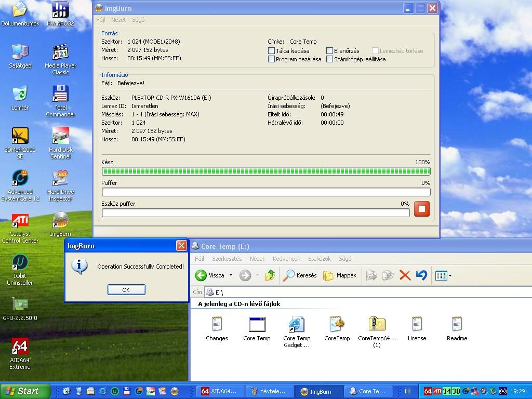
Task: Click OK in the ImgBurn dialog
Action: click(126, 290)
